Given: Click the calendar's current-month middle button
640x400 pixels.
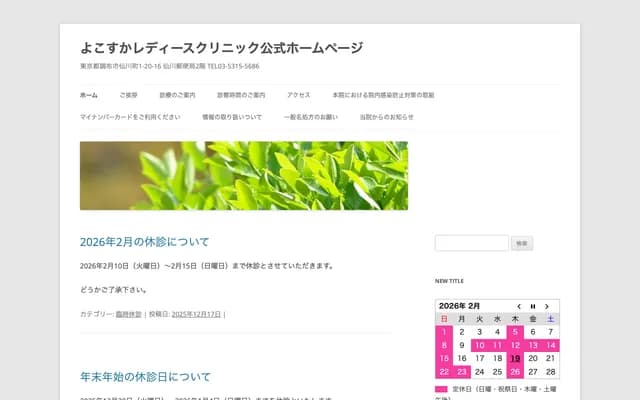Looking at the screenshot, I should coord(533,306).
